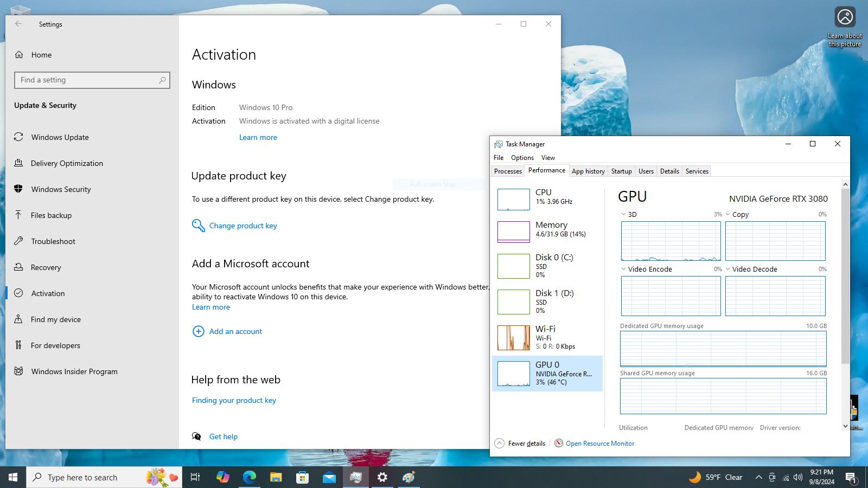
Task: Click the Task Manager vertical scrollbar thumb
Action: [845, 277]
